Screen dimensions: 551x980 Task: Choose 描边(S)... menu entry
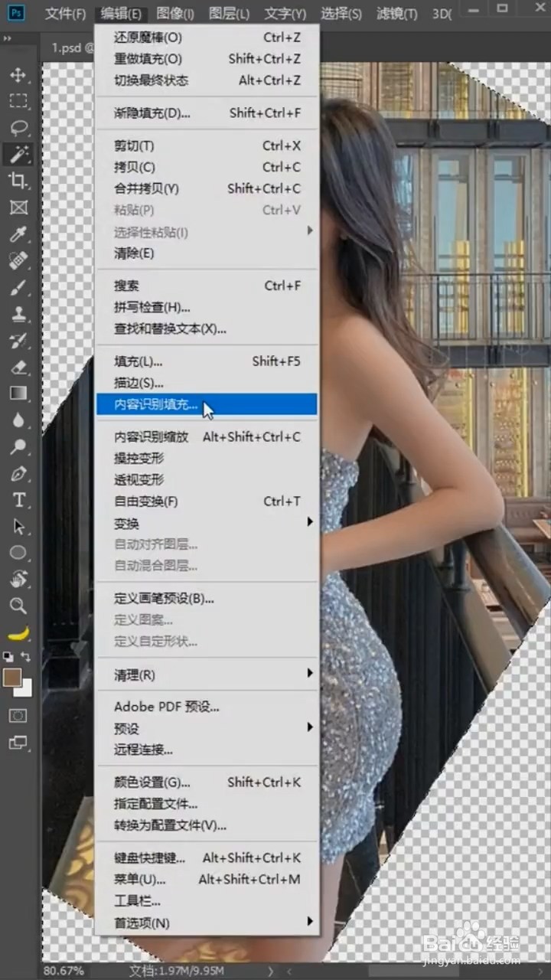pos(207,383)
